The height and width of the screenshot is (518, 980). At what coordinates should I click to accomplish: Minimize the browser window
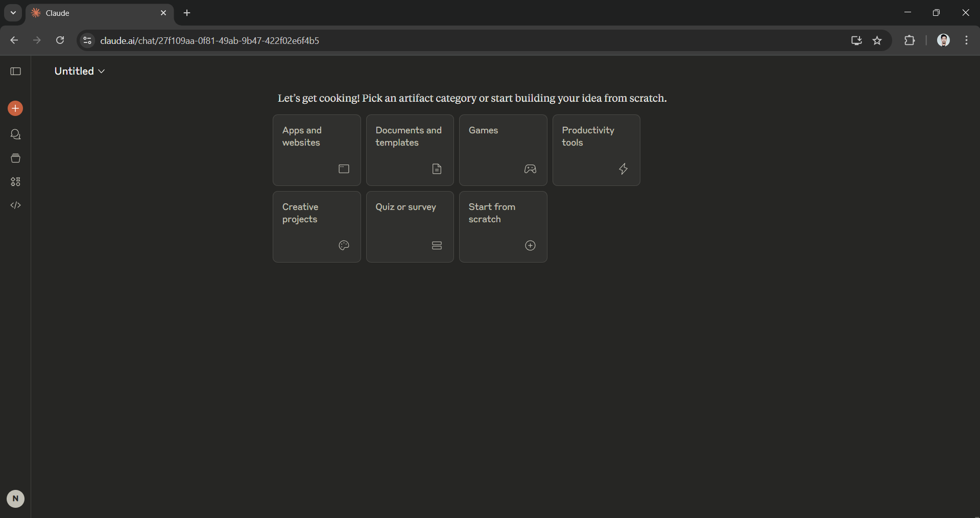click(907, 12)
